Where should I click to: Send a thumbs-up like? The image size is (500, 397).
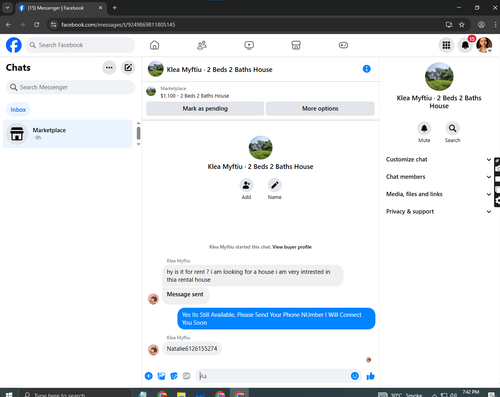click(x=370, y=376)
